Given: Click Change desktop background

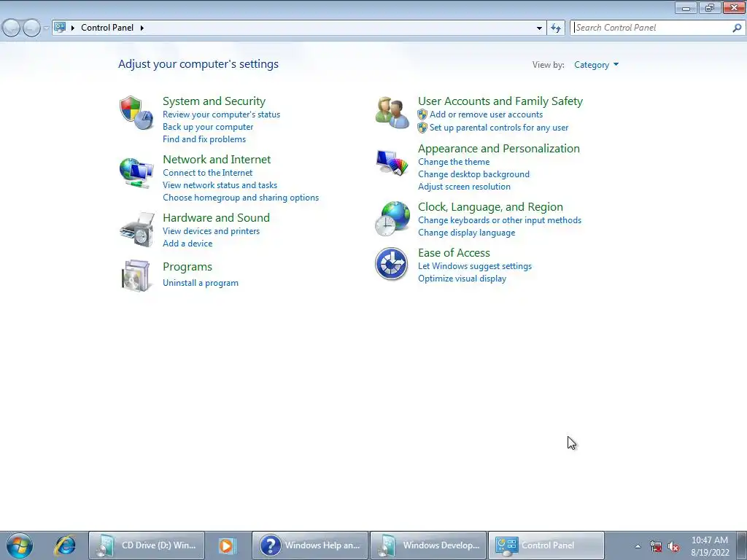Looking at the screenshot, I should [x=473, y=174].
